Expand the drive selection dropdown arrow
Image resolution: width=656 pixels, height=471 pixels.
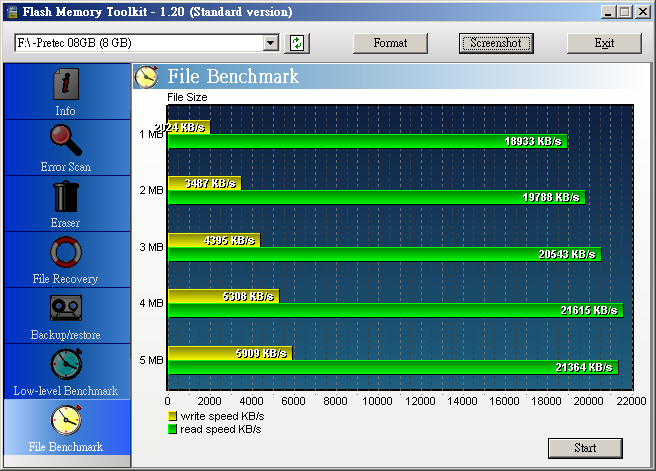coord(271,43)
